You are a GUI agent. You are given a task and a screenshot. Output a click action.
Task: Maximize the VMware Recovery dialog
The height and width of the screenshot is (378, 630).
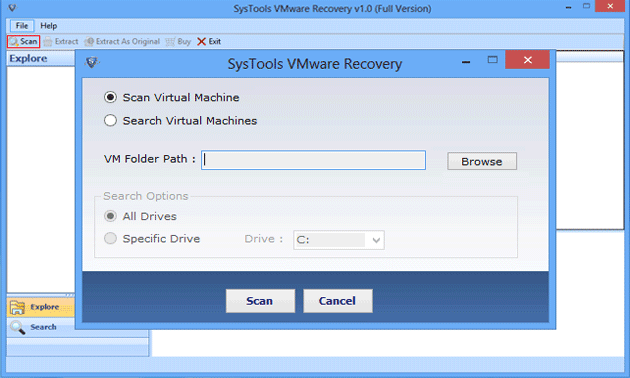coord(493,60)
